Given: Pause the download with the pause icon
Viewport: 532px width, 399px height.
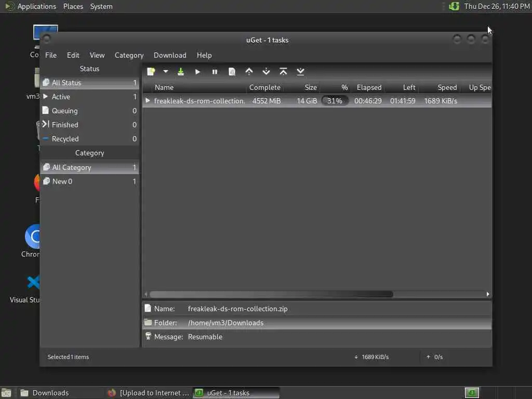Looking at the screenshot, I should pos(215,72).
